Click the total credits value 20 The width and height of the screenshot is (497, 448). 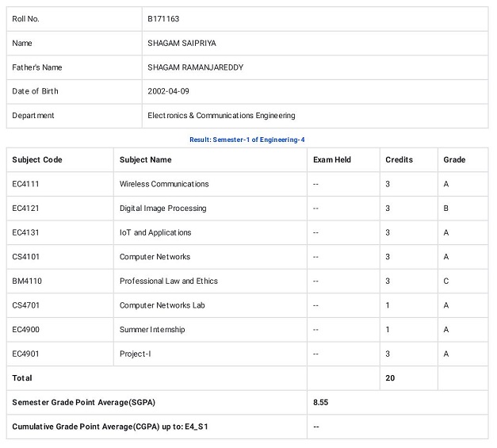click(390, 379)
